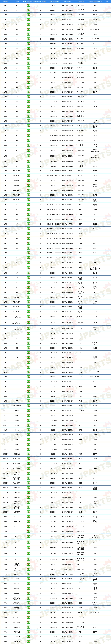Click the IBIZA model cell
Screen dimensions: 111x644
(17, 411)
